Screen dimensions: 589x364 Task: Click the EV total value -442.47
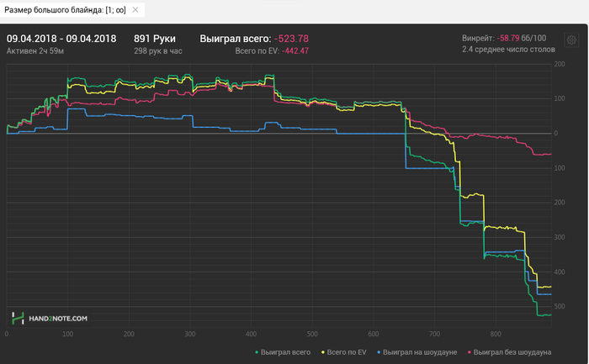pos(295,51)
